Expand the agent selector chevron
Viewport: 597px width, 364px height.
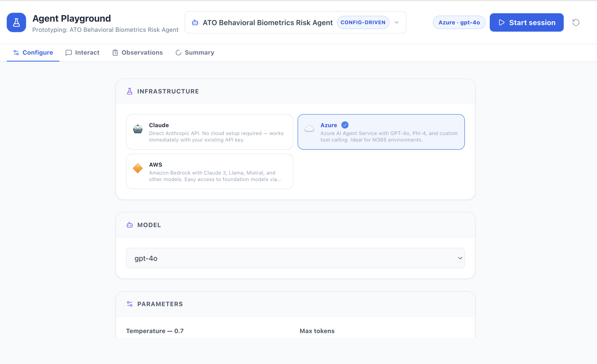[x=396, y=22]
